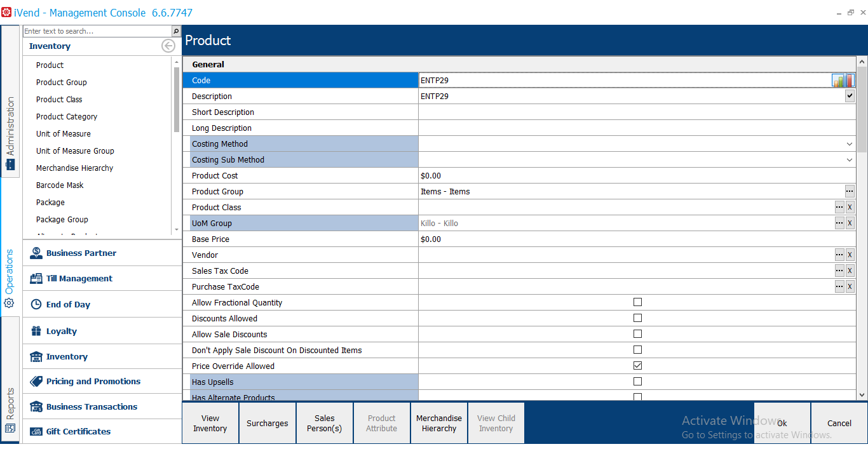Enable Discounts Allowed checkbox

tap(637, 318)
